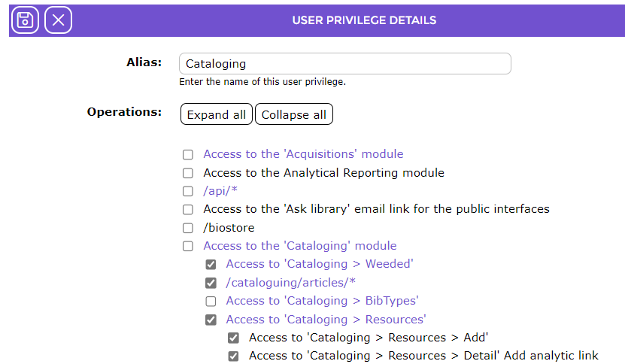Check the Analytical Reporting module checkbox

[x=188, y=173]
